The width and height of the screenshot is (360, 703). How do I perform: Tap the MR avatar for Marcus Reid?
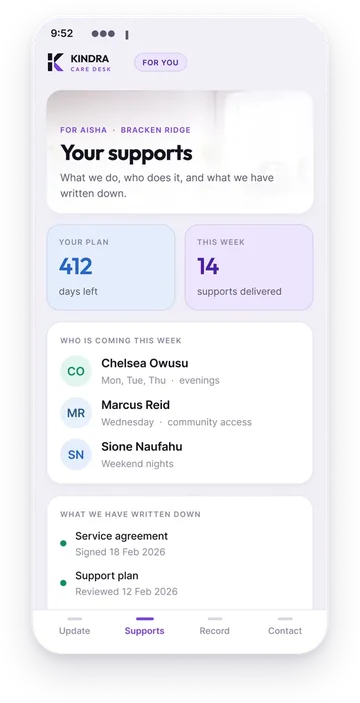coord(76,413)
